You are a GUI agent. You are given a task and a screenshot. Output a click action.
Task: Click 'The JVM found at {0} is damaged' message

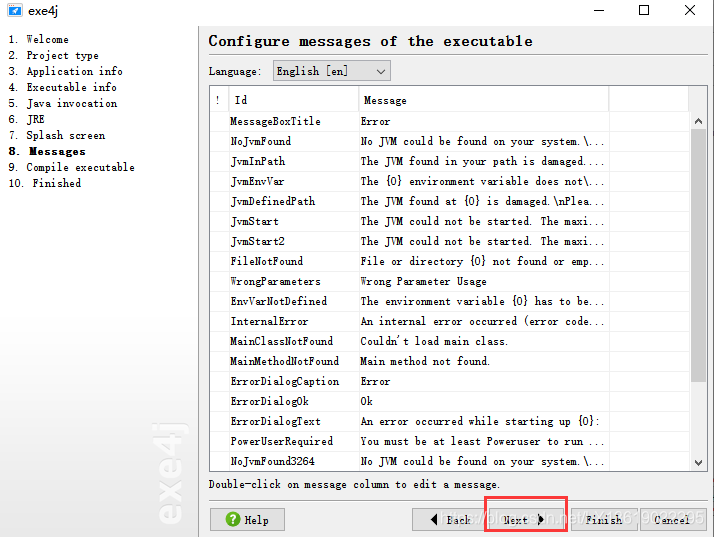click(x=482, y=202)
